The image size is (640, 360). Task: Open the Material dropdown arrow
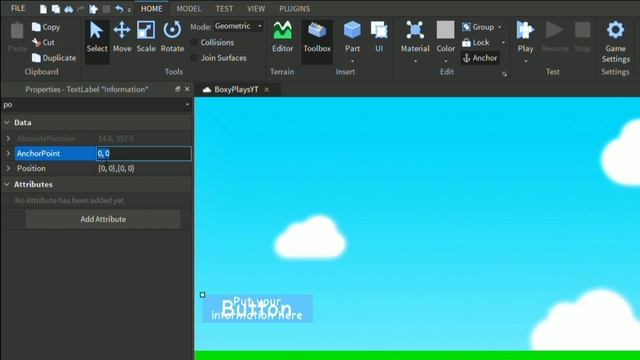coord(415,61)
